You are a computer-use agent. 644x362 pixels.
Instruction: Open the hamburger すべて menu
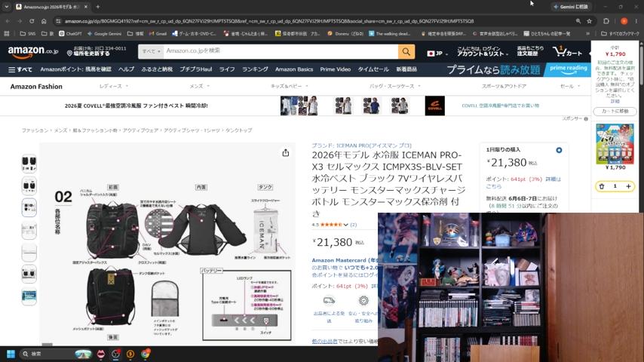pyautogui.click(x=20, y=69)
